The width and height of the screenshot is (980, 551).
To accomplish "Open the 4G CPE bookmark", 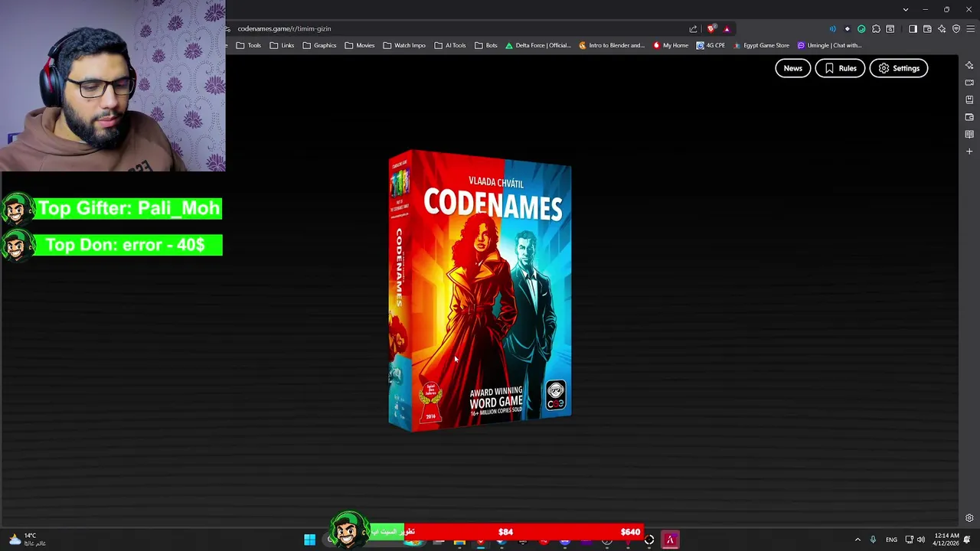I will coord(710,45).
